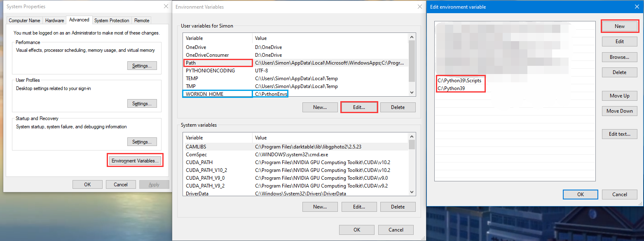
Task: Open Performance Settings button
Action: click(142, 66)
